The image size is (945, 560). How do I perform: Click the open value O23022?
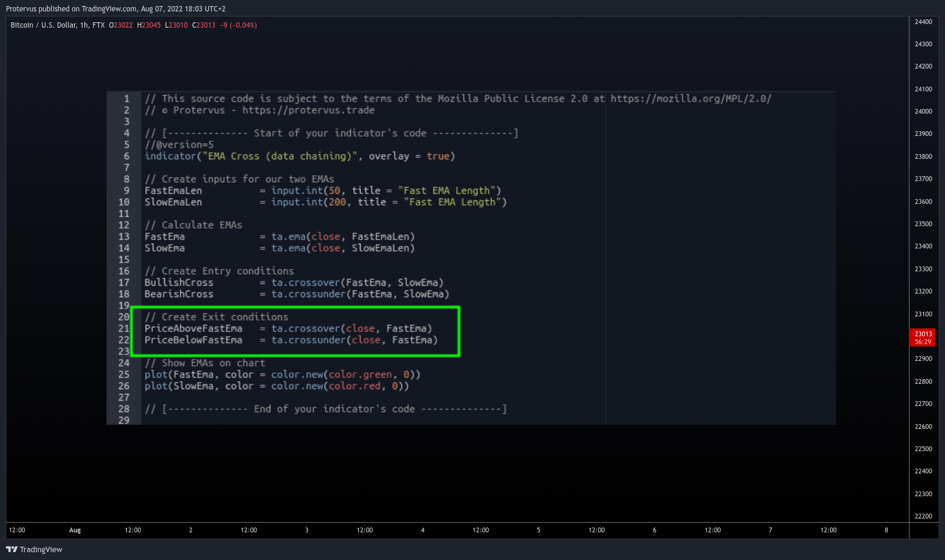tap(120, 25)
